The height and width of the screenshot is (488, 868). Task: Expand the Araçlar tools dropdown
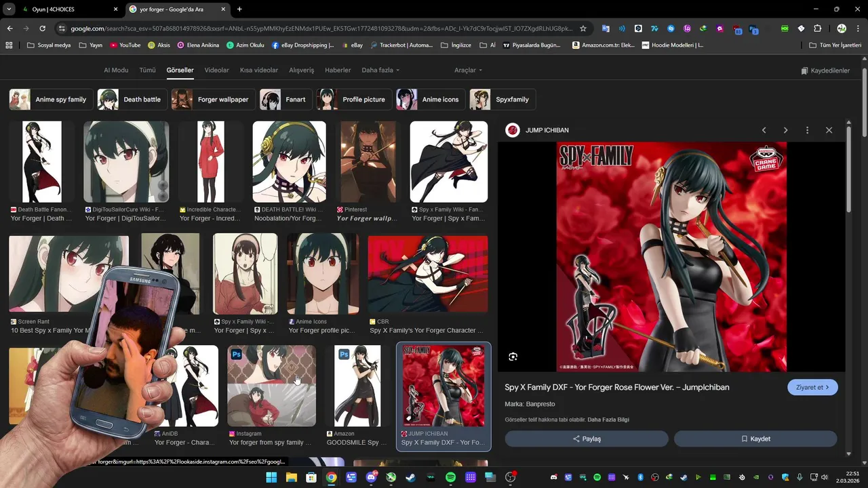click(x=469, y=70)
